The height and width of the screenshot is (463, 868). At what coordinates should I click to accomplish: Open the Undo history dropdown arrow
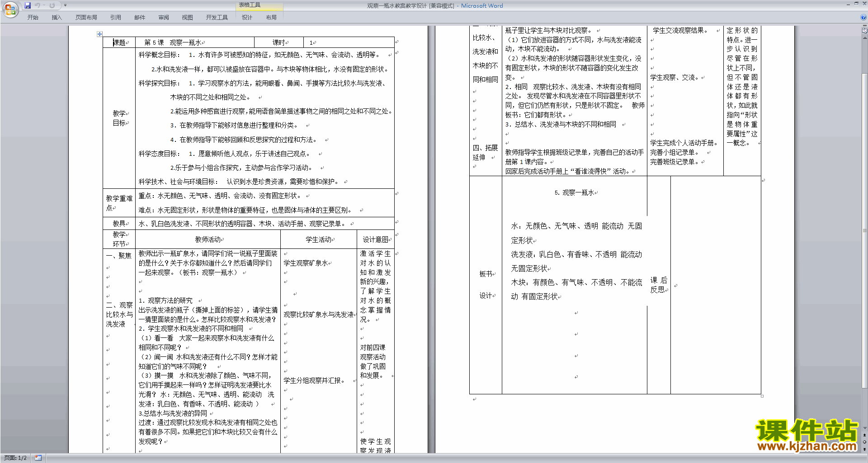click(x=44, y=5)
